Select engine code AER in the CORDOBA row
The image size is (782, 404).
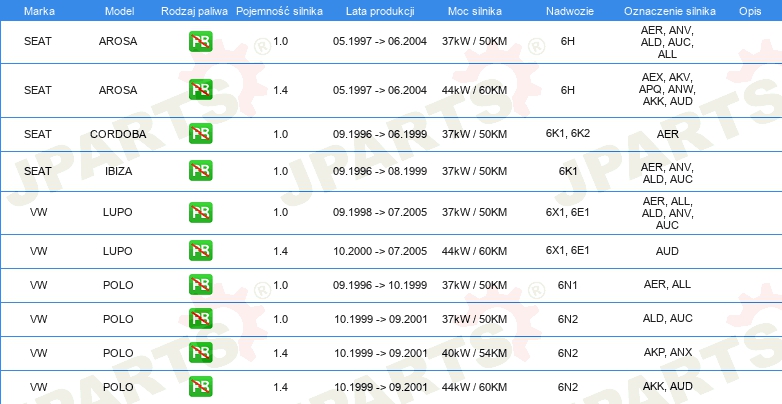[x=667, y=134]
